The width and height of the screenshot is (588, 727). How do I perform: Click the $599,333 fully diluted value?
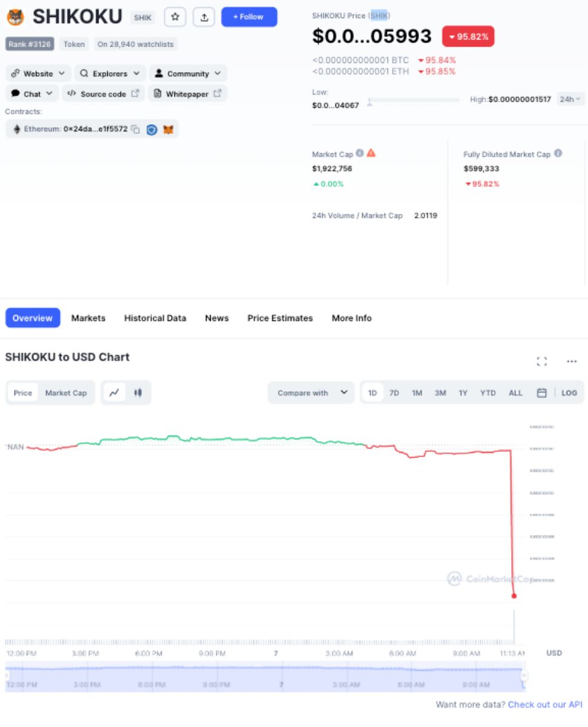pyautogui.click(x=481, y=168)
